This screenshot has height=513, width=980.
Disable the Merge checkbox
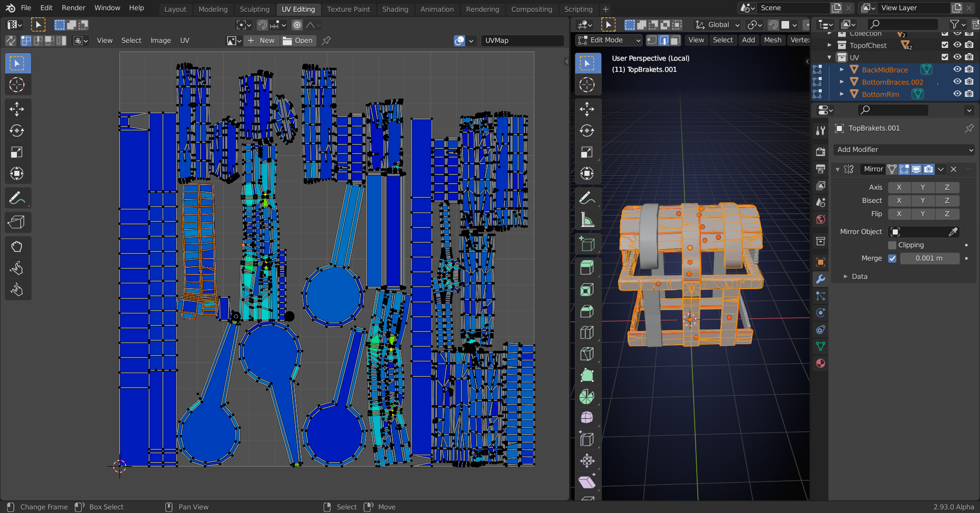coord(892,259)
